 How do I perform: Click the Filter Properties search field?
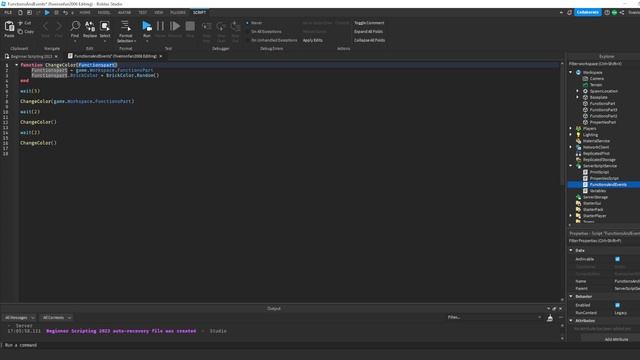tap(604, 241)
